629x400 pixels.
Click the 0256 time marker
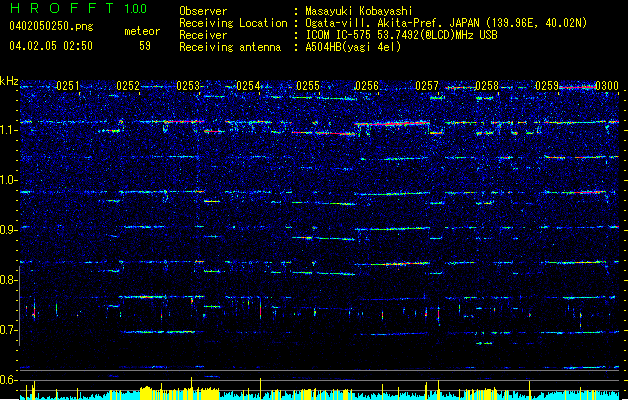coord(367,86)
